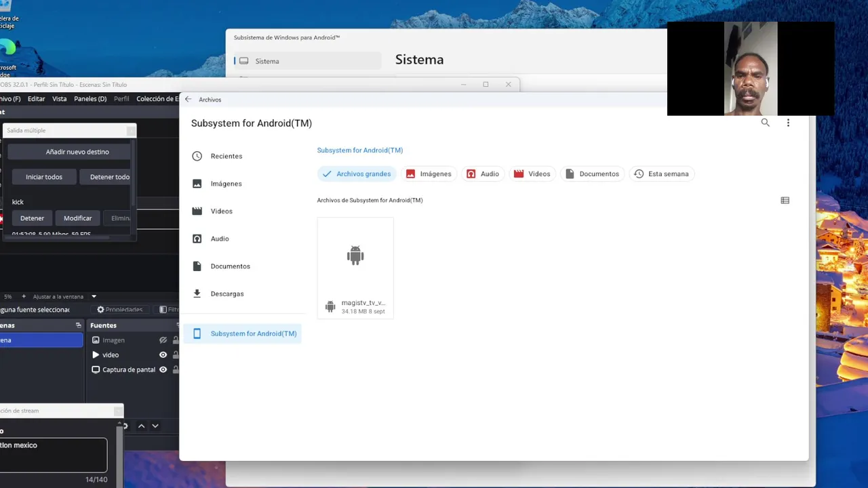This screenshot has height=488, width=868.
Task: Click the Audio sidebar headphone icon
Action: coord(197,239)
